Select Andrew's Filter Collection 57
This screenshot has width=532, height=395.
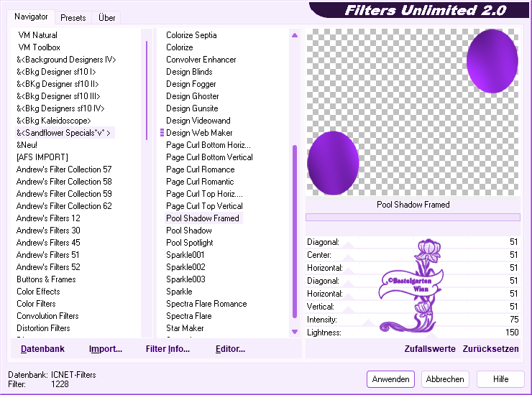point(64,169)
